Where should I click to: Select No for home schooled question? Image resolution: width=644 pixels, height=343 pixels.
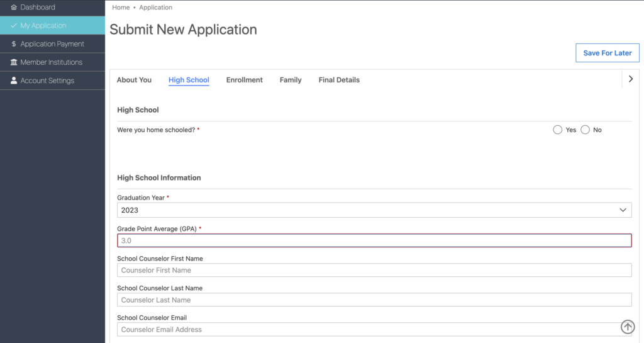coord(585,130)
